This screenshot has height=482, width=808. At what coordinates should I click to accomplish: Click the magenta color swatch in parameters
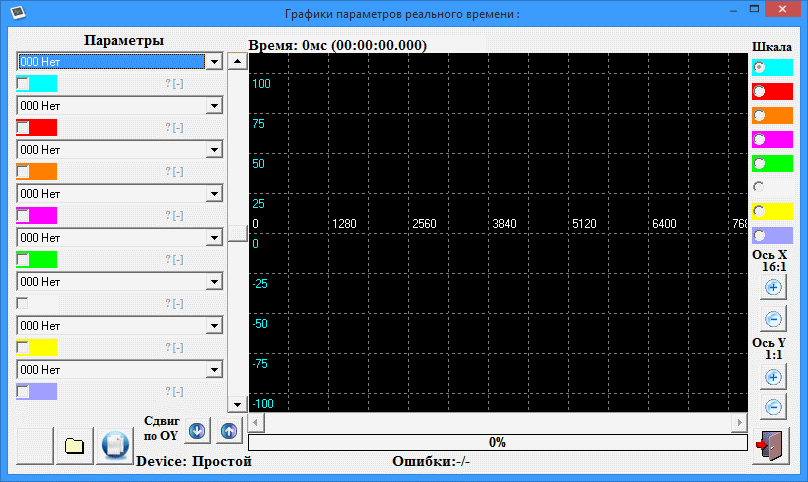click(x=43, y=215)
